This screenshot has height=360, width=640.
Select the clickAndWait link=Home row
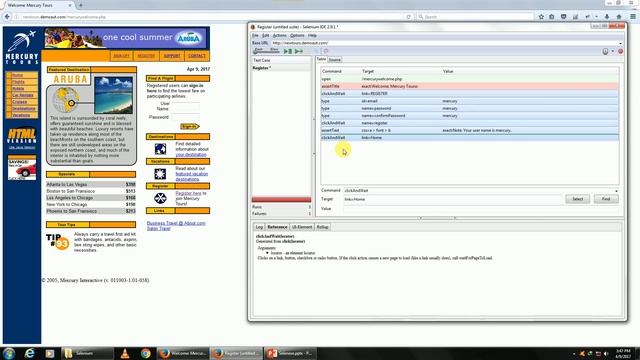point(469,138)
